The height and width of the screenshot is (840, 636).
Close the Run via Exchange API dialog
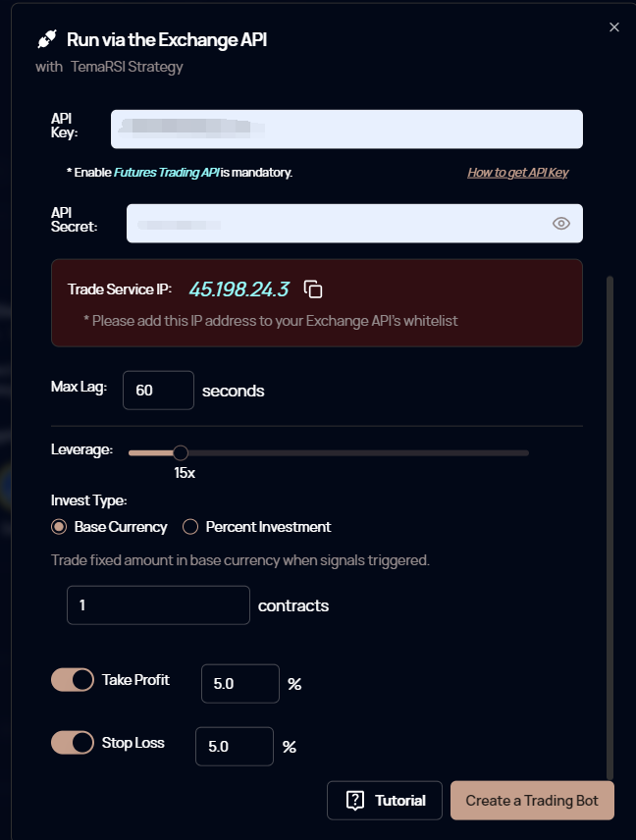click(614, 27)
